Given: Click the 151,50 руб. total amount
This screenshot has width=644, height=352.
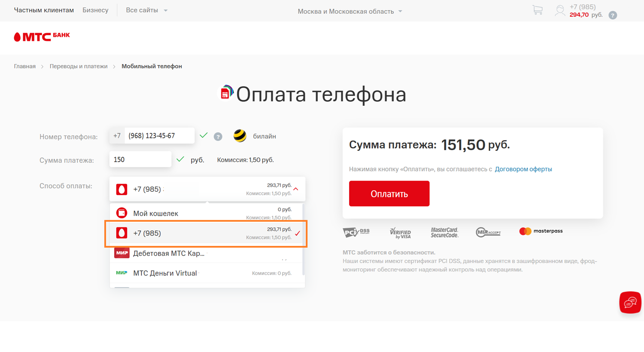Looking at the screenshot, I should (475, 145).
